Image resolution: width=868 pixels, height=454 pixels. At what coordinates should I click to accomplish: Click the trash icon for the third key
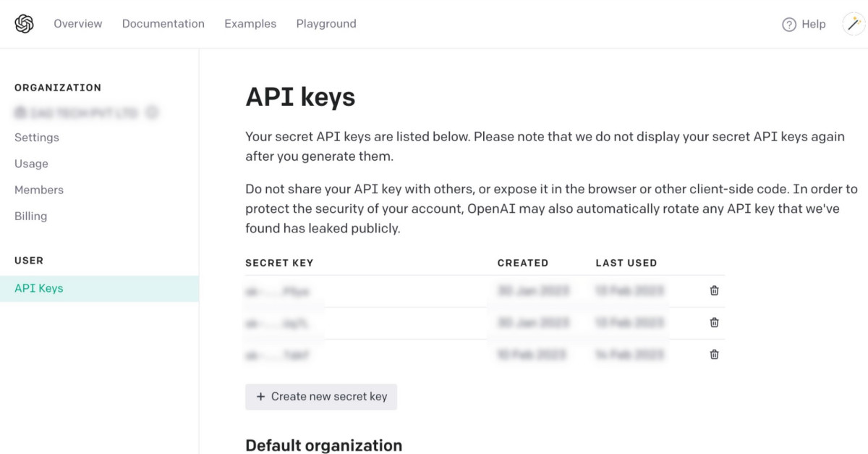[x=714, y=354]
